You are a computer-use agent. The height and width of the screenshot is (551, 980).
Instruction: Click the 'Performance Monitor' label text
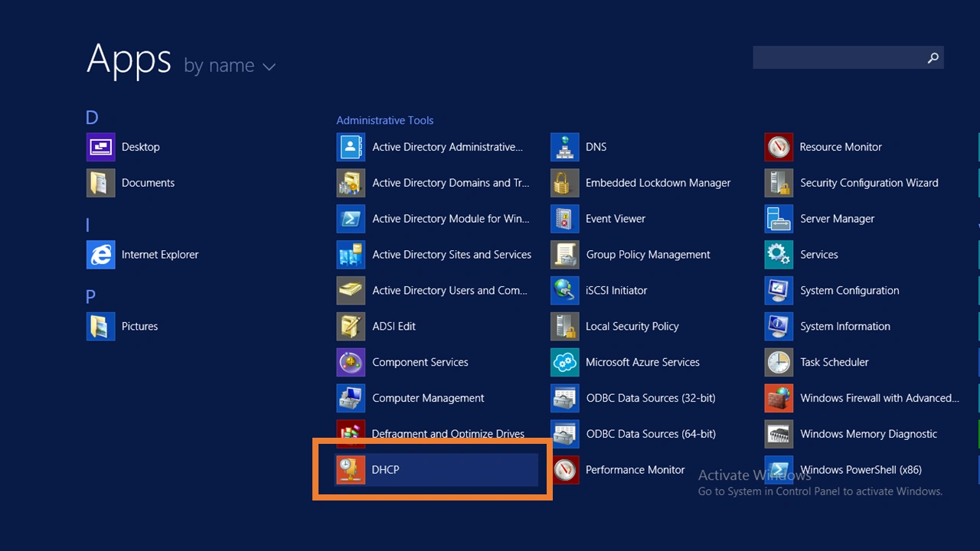click(x=635, y=470)
